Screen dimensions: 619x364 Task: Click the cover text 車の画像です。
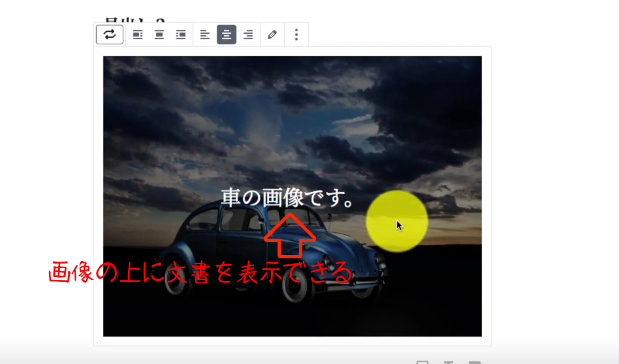pyautogui.click(x=287, y=198)
